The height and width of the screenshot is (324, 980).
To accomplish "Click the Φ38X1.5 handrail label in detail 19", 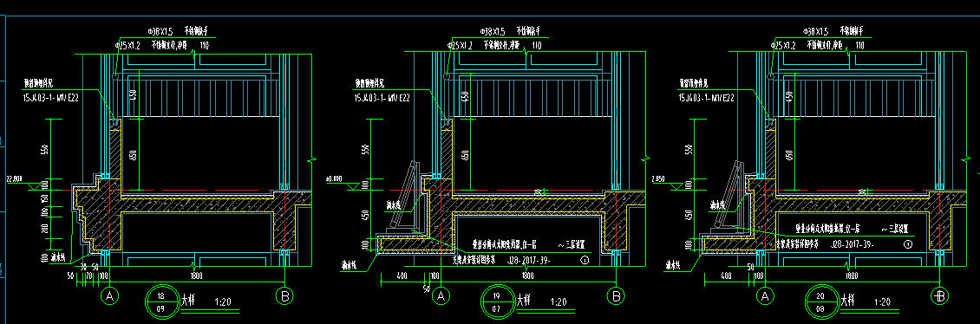I will [492, 30].
